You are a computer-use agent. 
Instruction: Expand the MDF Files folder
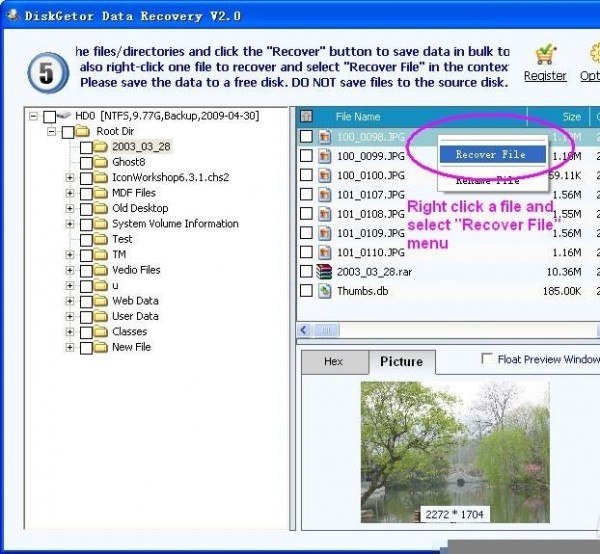tap(70, 193)
